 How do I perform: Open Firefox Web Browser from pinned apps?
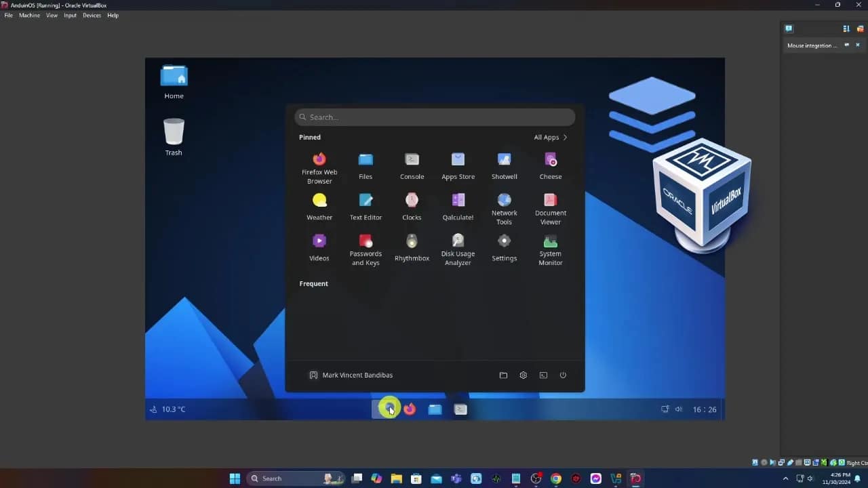pos(319,160)
